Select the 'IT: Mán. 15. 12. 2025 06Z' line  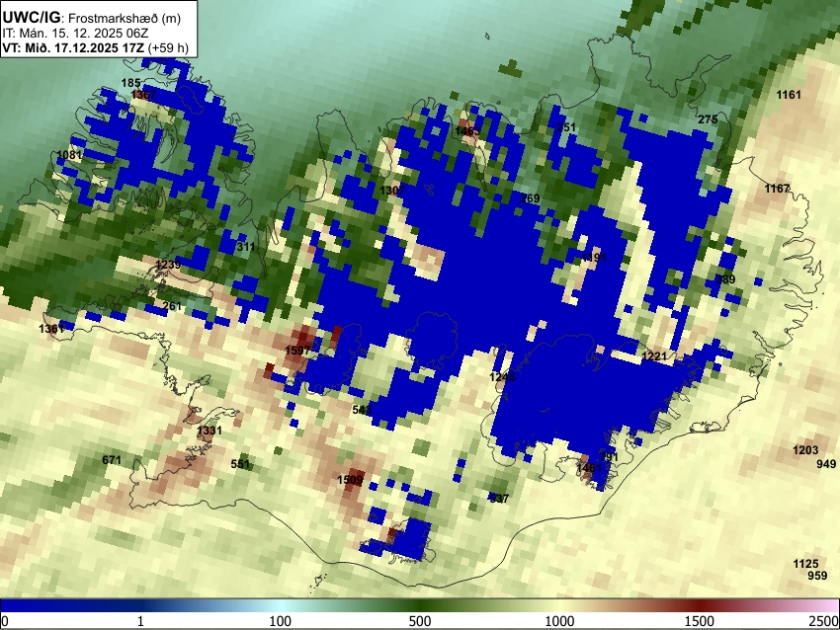(75, 34)
